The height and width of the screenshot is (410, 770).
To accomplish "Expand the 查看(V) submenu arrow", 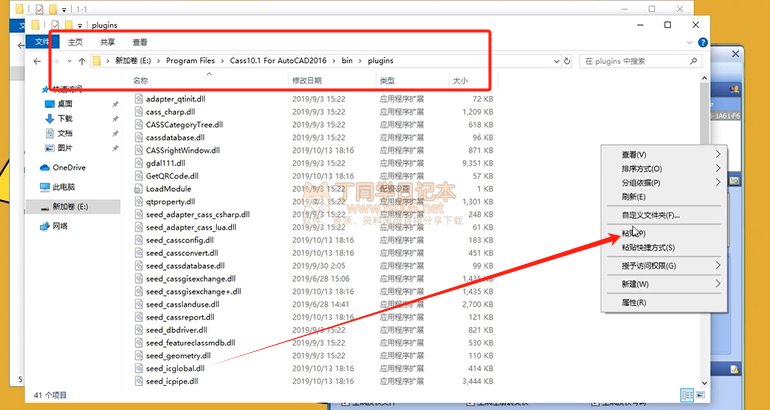I will click(717, 154).
